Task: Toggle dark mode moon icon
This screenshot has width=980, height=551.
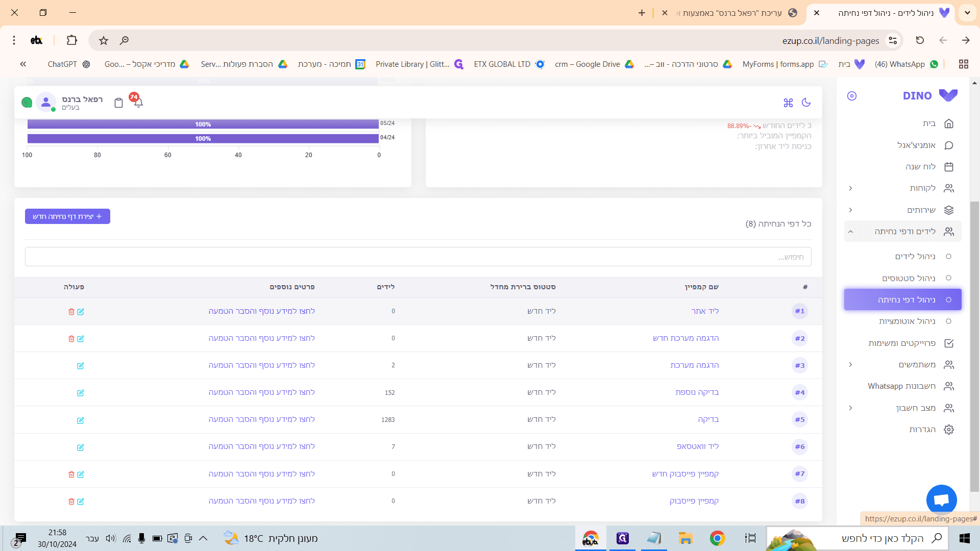Action: (806, 103)
